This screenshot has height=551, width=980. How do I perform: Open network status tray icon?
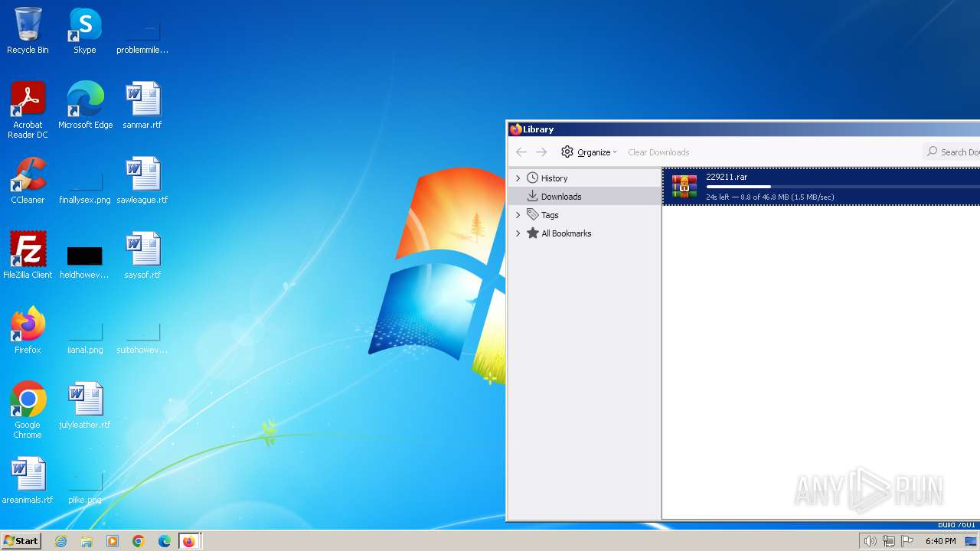point(889,541)
